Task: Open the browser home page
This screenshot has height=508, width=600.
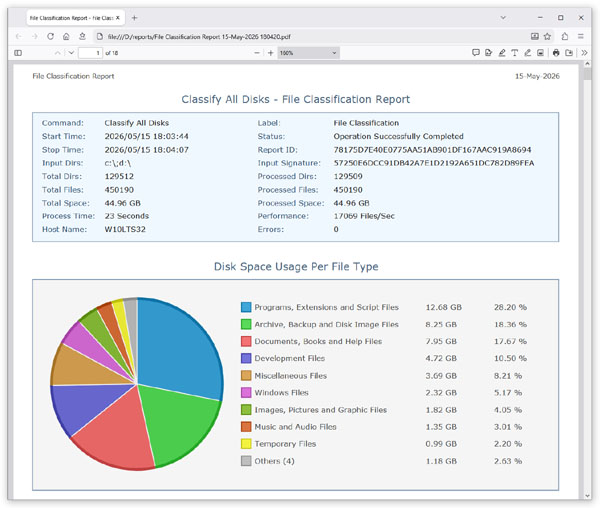Action: click(x=66, y=36)
